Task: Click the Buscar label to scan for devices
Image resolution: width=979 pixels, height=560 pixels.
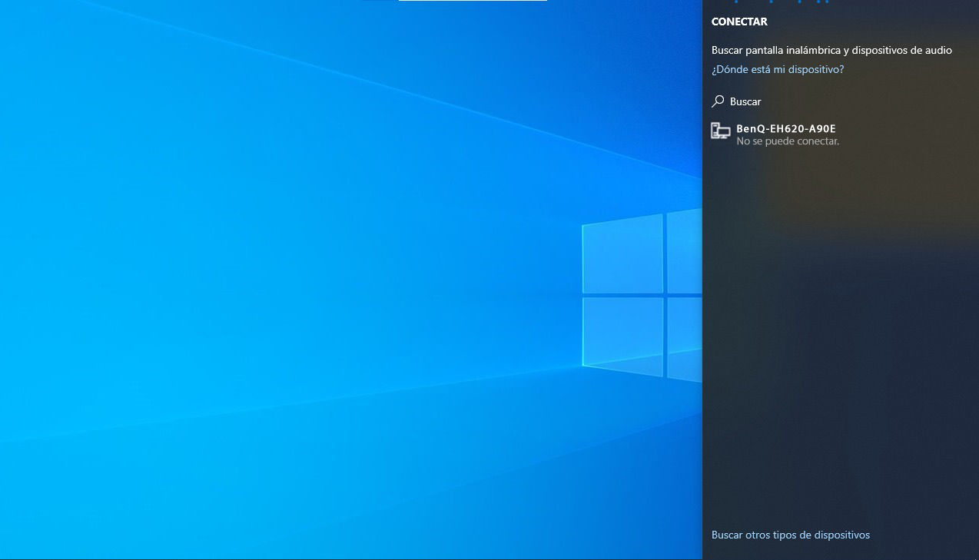Action: (x=745, y=101)
